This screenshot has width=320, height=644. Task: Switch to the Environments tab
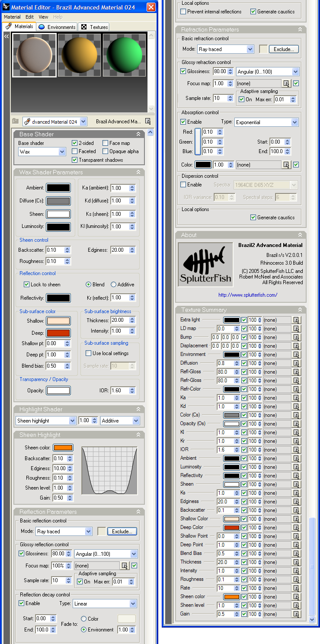click(x=57, y=27)
